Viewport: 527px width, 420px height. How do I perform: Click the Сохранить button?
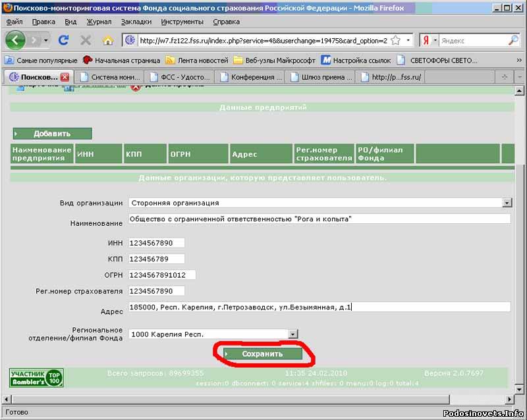[x=263, y=354]
